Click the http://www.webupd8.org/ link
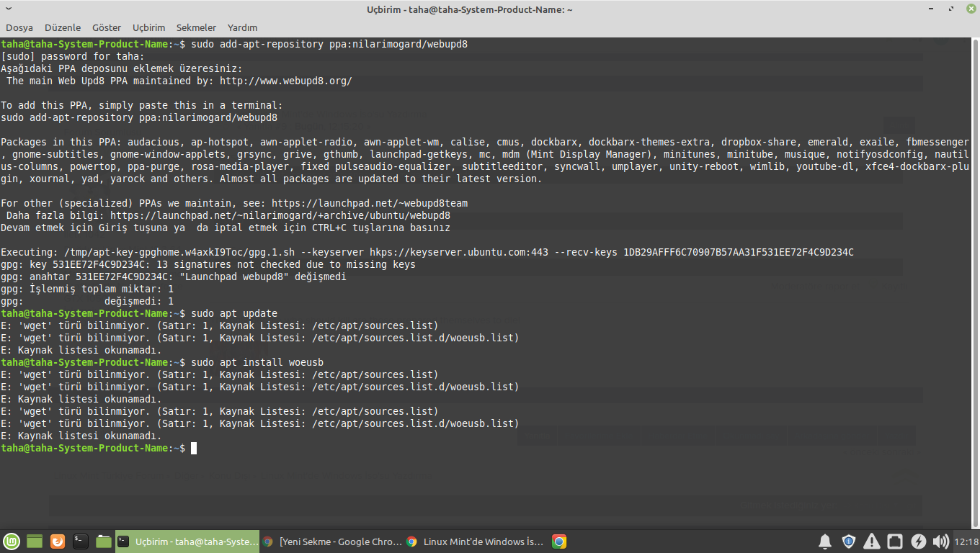This screenshot has width=980, height=553. point(286,81)
